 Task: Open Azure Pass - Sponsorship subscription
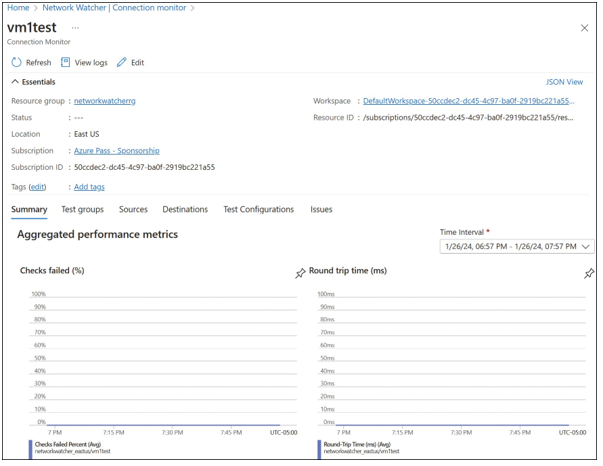click(x=117, y=151)
